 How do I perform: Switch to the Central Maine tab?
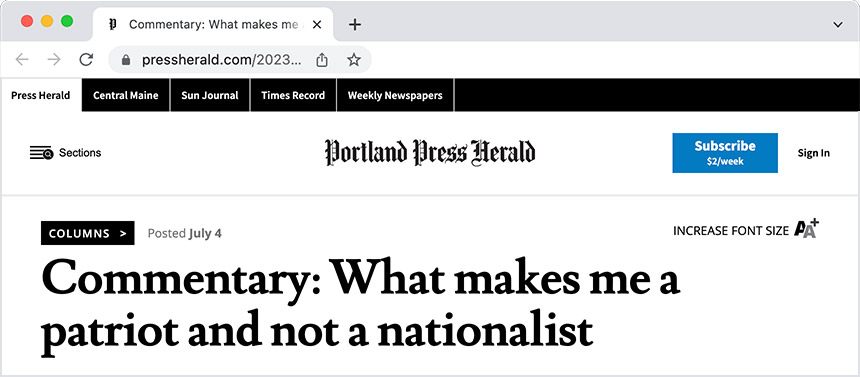pos(126,95)
